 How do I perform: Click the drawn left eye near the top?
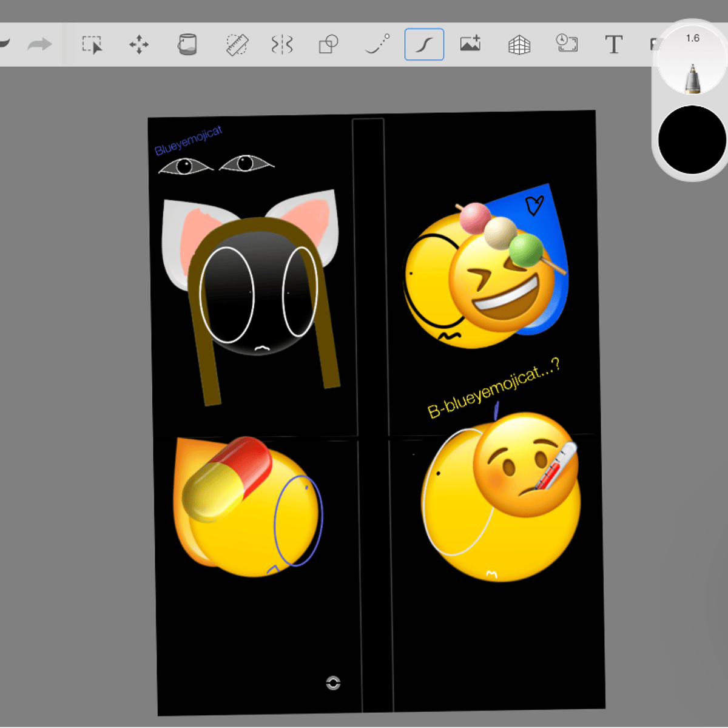pos(186,166)
